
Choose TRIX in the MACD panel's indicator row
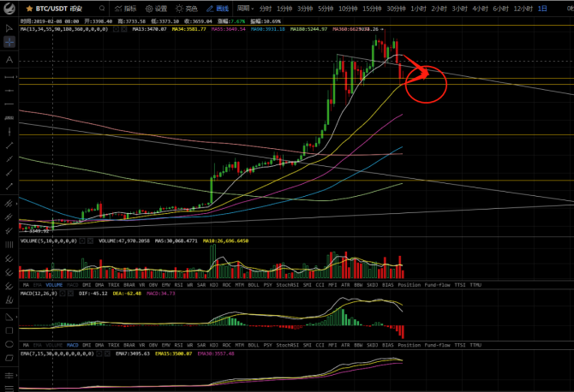click(x=113, y=345)
